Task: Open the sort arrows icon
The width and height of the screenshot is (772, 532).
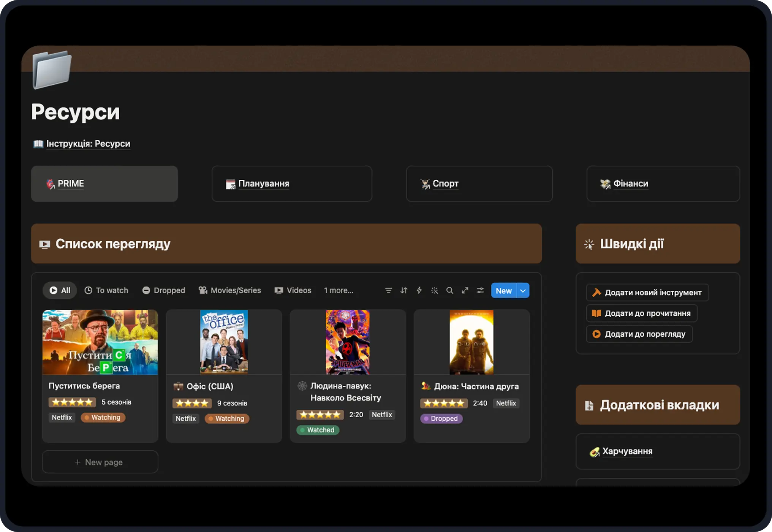Action: [x=404, y=290]
